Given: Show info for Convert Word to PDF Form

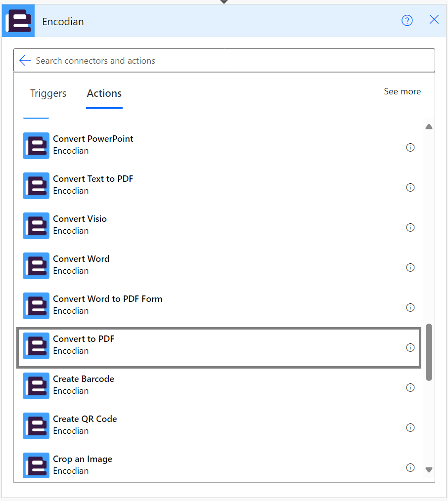Looking at the screenshot, I should click(x=410, y=307).
